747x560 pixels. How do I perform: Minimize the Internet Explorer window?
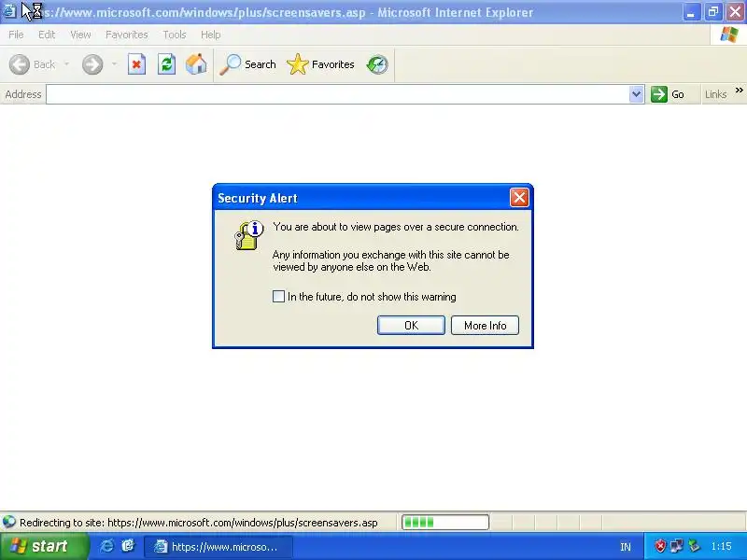click(691, 11)
